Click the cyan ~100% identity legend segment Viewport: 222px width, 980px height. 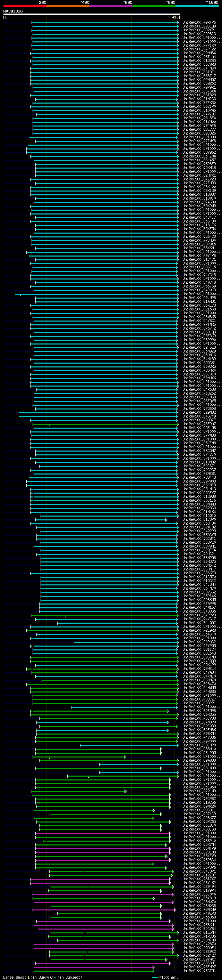[x=197, y=6]
